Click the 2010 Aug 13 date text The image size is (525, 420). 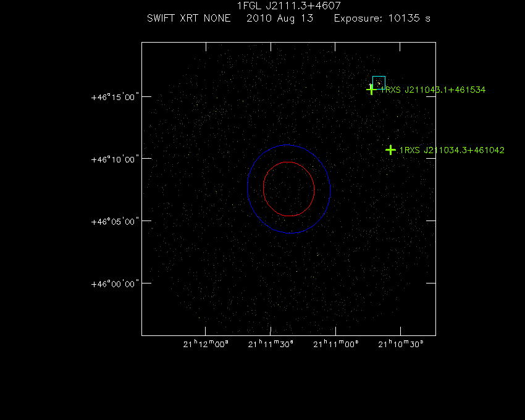coord(280,19)
